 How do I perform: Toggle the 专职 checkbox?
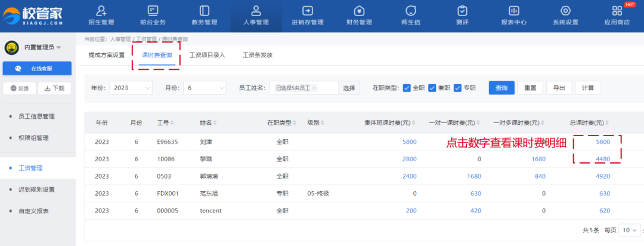point(458,88)
